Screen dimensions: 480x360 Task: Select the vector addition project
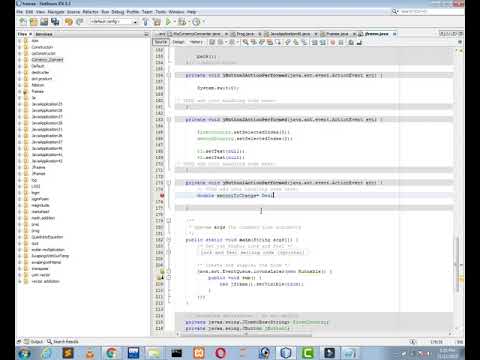46,281
